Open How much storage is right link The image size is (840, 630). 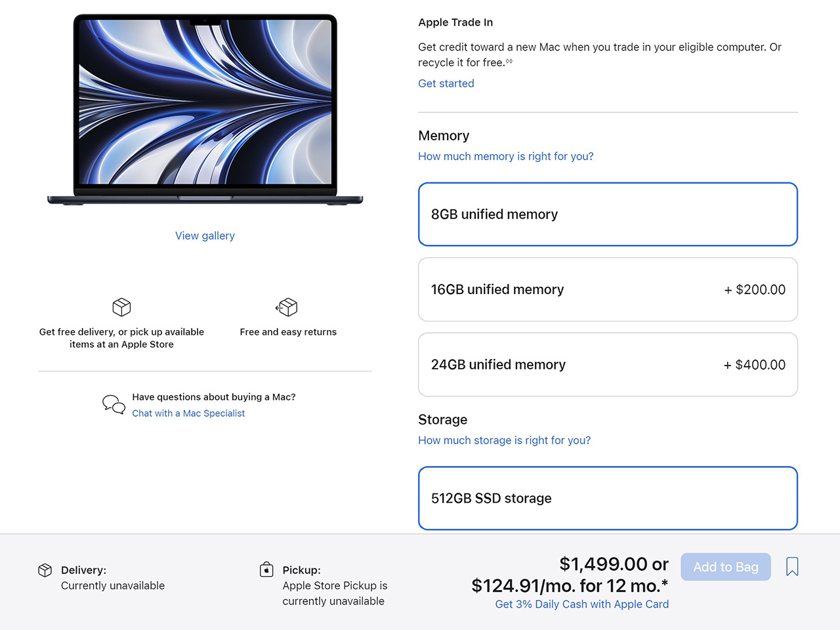click(x=505, y=440)
